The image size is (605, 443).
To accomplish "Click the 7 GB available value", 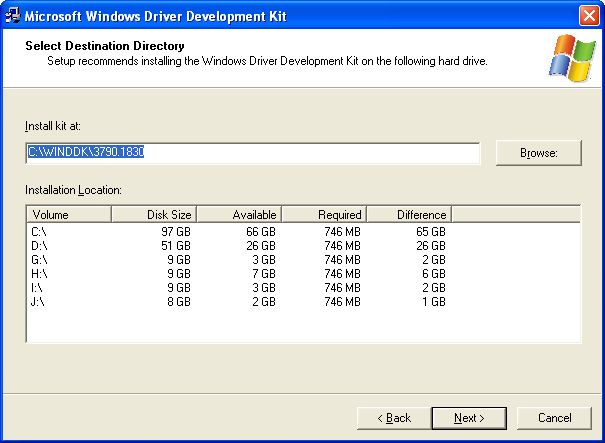I will pos(264,274).
